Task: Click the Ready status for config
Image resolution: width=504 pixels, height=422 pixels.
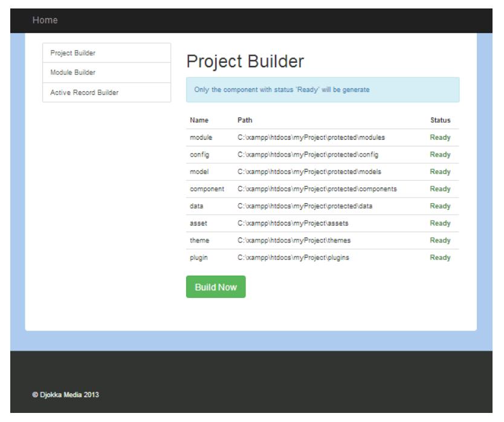Action: [440, 155]
